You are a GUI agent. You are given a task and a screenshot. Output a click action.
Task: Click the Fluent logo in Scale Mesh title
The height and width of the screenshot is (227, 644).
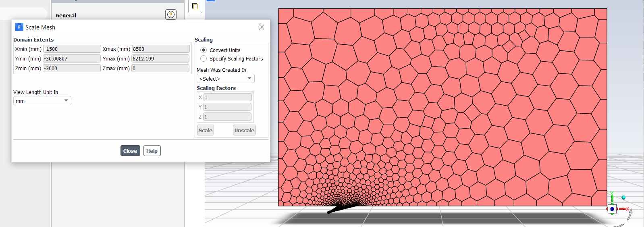(x=19, y=27)
